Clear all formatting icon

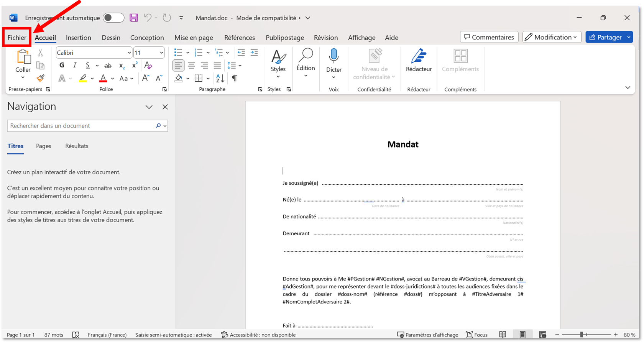[148, 65]
